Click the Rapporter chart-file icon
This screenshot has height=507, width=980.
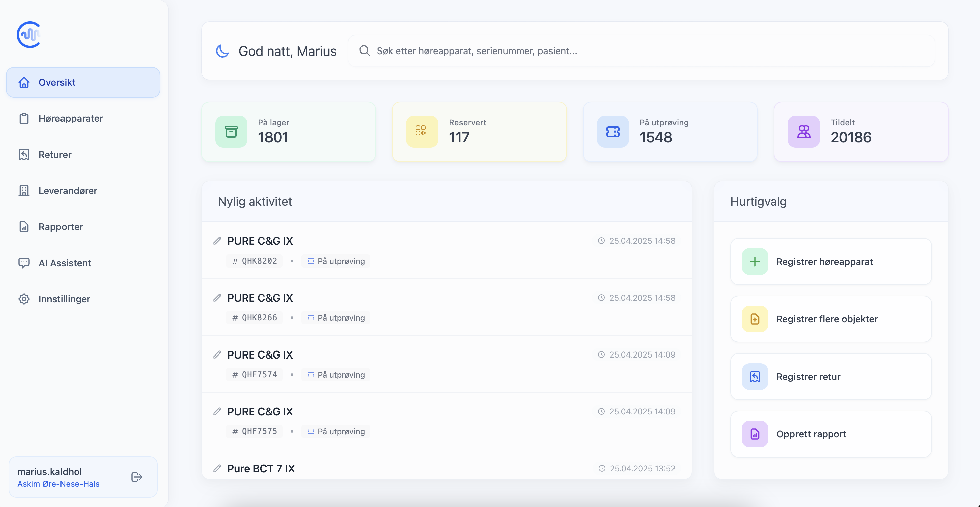click(24, 227)
